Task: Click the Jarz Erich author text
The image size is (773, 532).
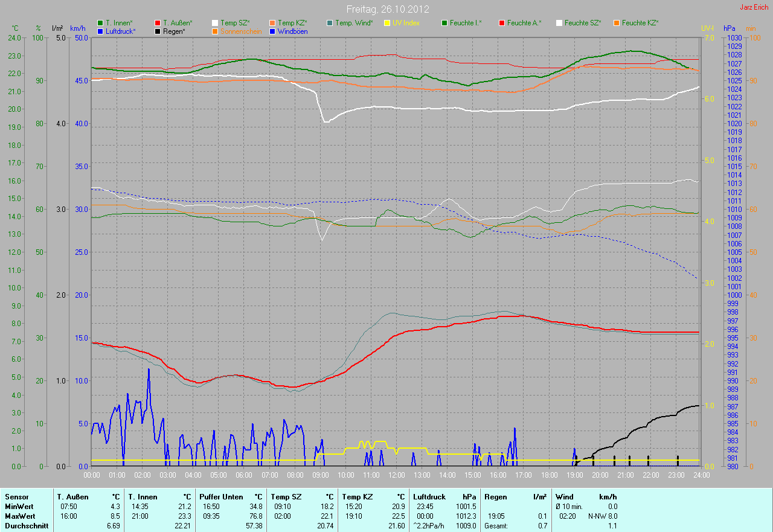Action: point(754,7)
